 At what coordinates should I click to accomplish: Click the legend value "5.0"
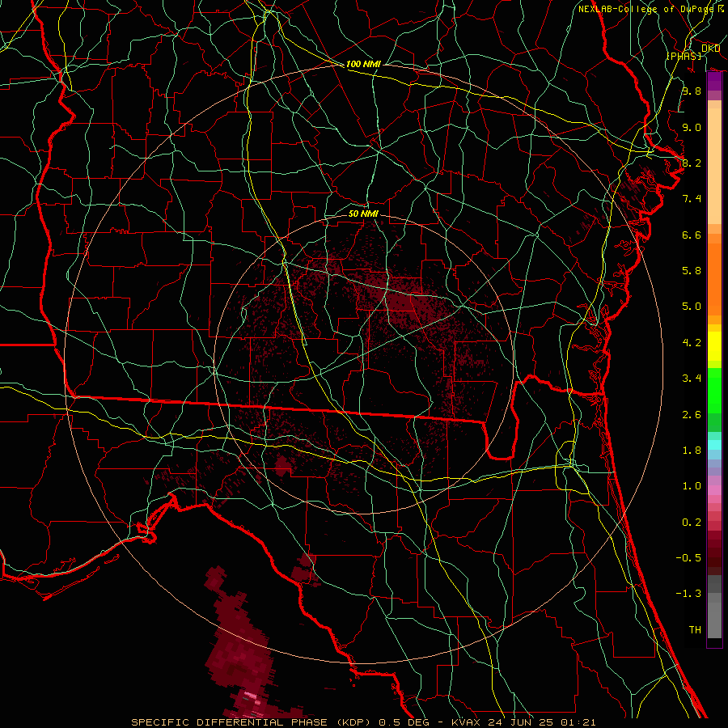click(x=692, y=307)
